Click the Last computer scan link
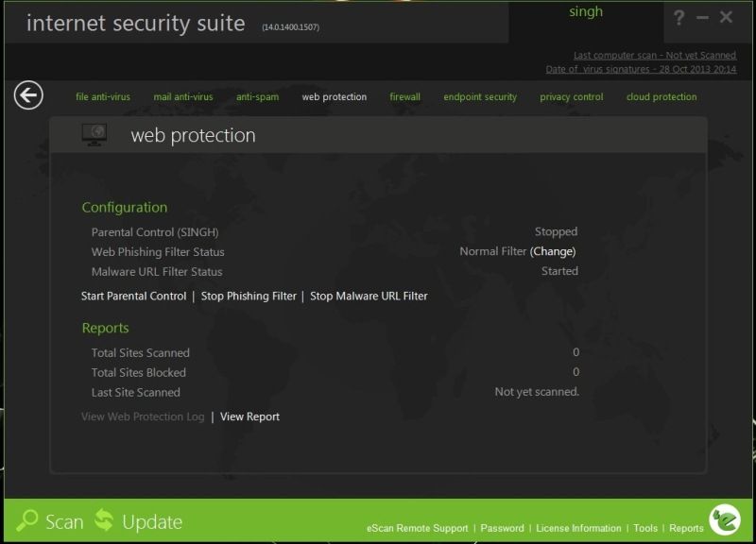 click(x=655, y=56)
